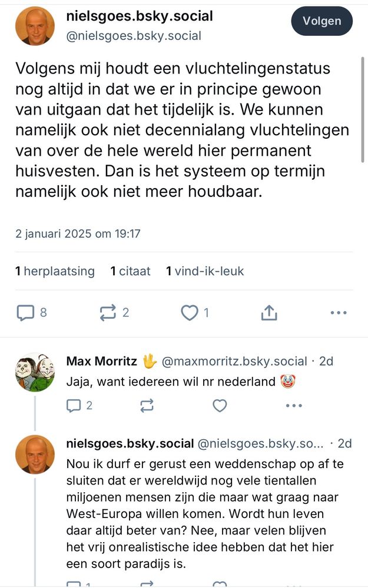Open the nielsgoes profile picture at the top
368x588 pixels.
[x=34, y=26]
